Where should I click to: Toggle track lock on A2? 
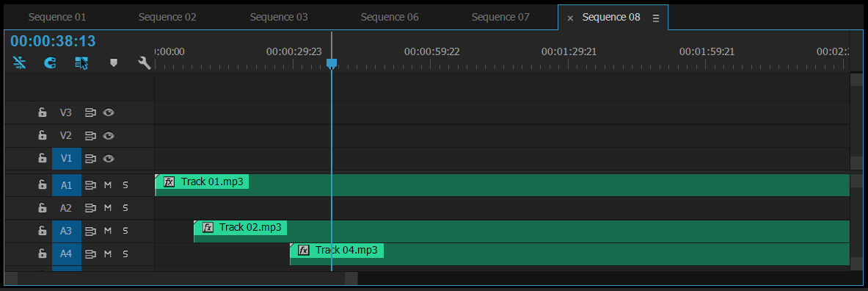pos(42,208)
